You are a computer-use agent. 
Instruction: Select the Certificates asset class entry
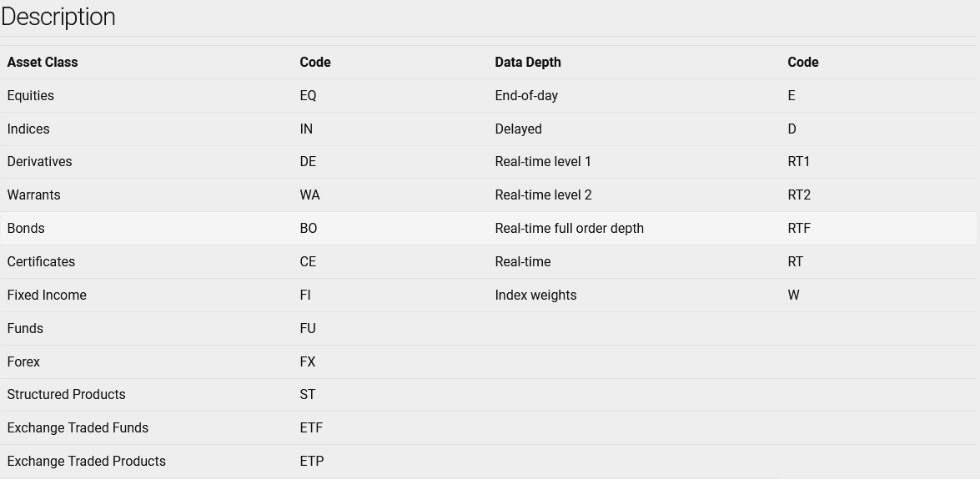tap(41, 261)
